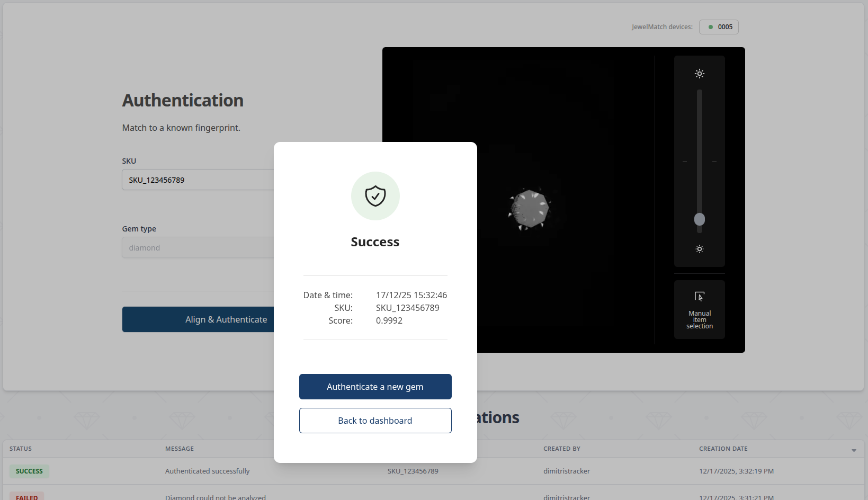Click the low brightness sun icon
The width and height of the screenshot is (868, 500).
pyautogui.click(x=699, y=249)
